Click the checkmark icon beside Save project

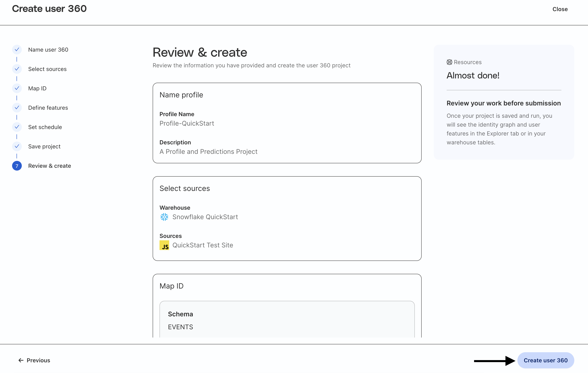(17, 146)
